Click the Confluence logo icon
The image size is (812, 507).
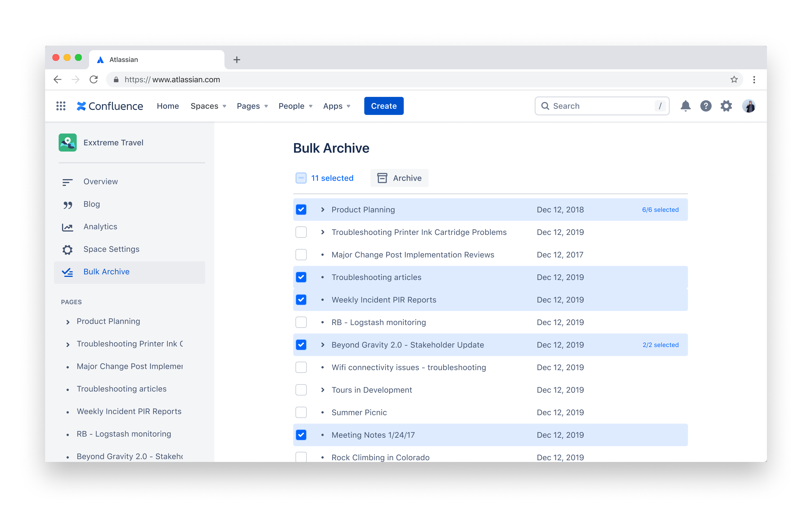[82, 106]
